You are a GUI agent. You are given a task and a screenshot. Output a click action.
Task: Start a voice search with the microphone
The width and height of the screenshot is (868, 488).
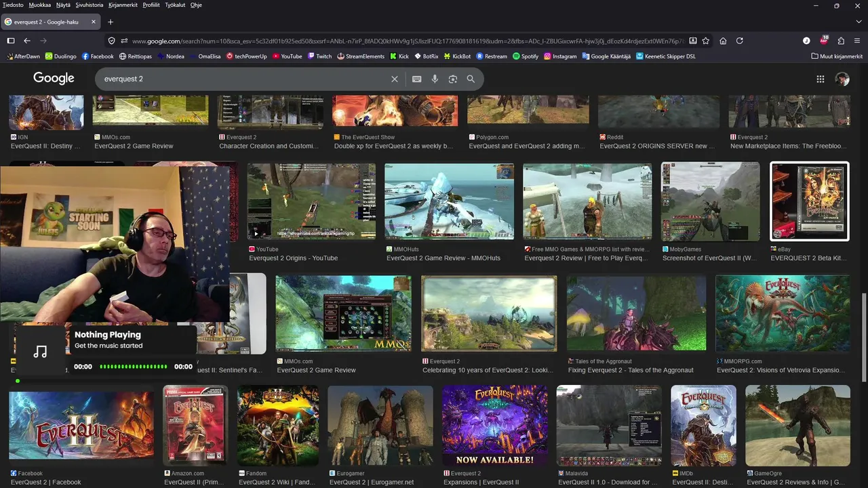tap(435, 79)
